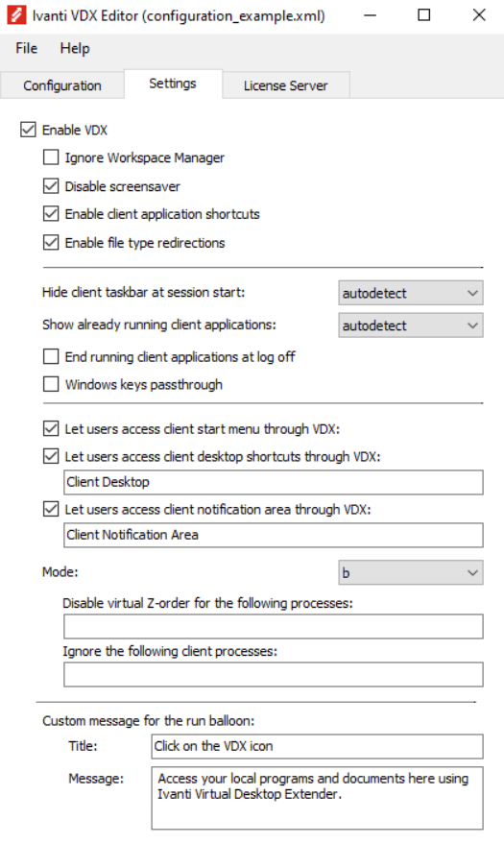Viewport: 504px width, 868px height.
Task: Enable Windows keys passthrough
Action: coord(51,384)
